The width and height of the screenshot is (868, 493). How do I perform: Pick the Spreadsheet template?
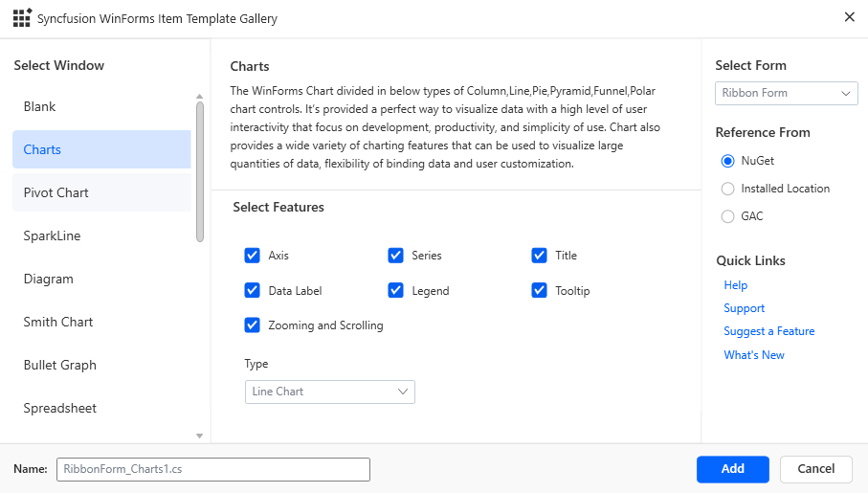pos(101,408)
